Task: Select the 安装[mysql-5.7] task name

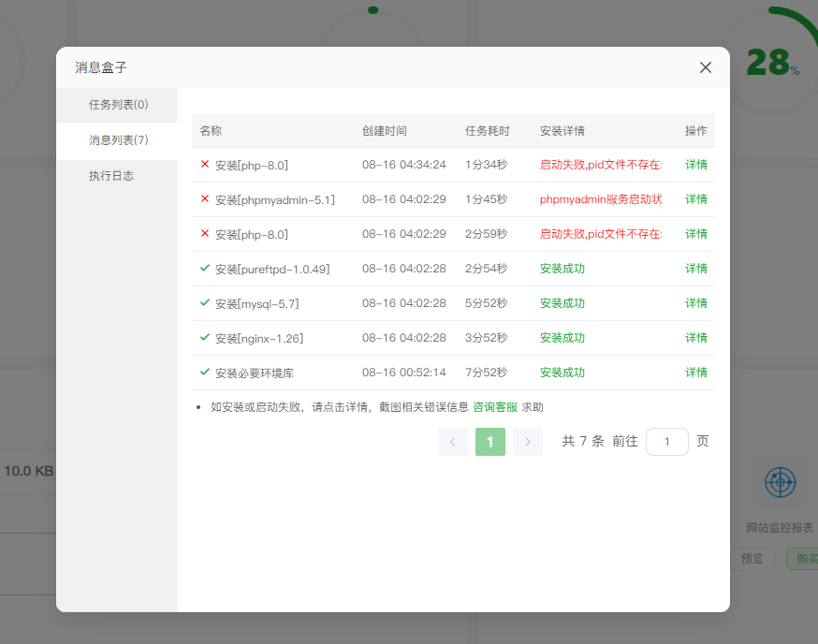Action: [257, 303]
